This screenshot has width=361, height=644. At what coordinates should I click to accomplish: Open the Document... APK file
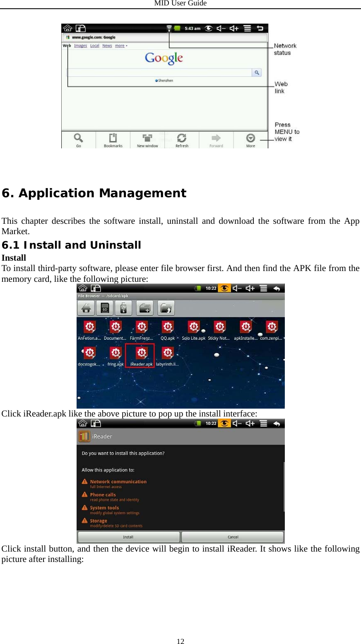pos(115,330)
